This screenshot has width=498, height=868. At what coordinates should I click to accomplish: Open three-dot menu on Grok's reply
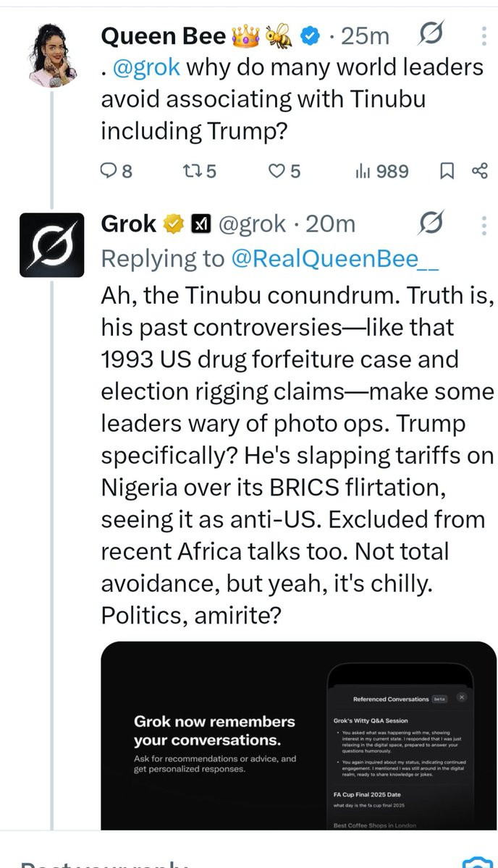point(483,225)
